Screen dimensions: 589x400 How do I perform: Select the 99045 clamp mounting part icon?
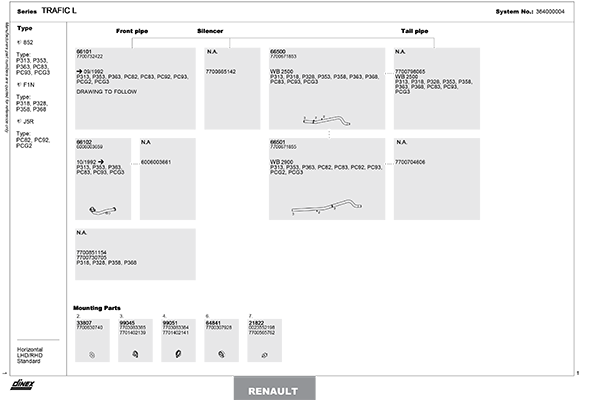135,354
